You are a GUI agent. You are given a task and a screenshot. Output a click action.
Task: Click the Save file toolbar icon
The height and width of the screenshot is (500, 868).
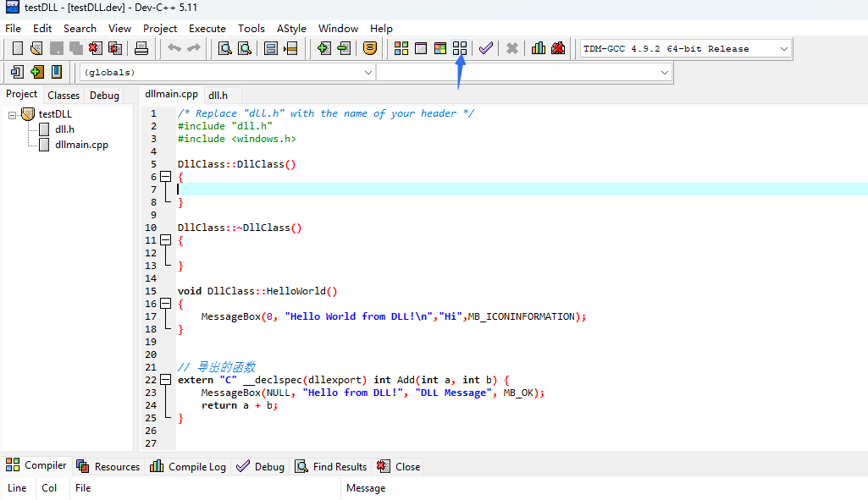point(57,49)
